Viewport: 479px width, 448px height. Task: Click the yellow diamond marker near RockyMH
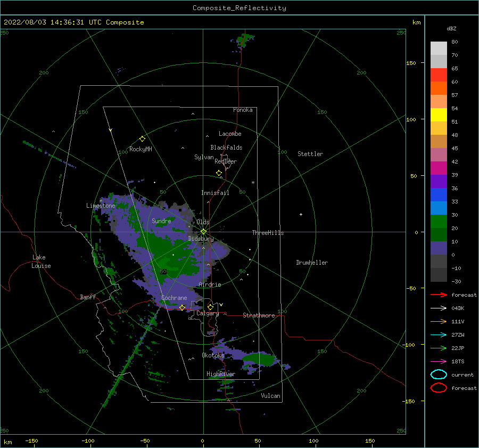click(142, 139)
